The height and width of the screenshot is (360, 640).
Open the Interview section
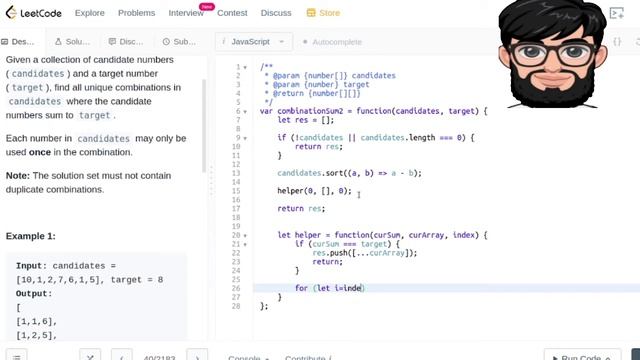[186, 13]
